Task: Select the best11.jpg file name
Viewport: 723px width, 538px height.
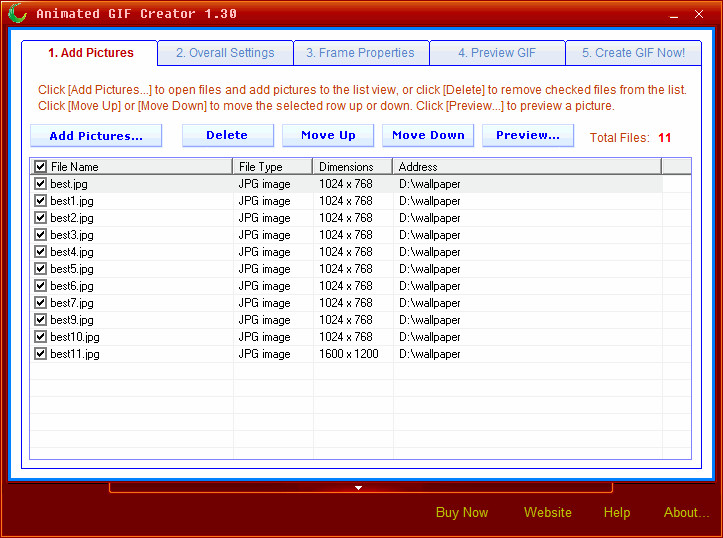Action: point(75,354)
